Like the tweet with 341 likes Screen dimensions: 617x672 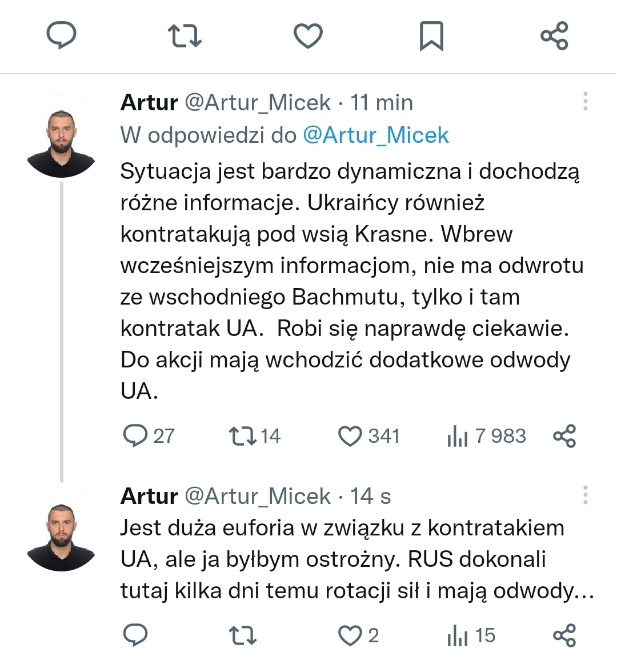pyautogui.click(x=350, y=436)
